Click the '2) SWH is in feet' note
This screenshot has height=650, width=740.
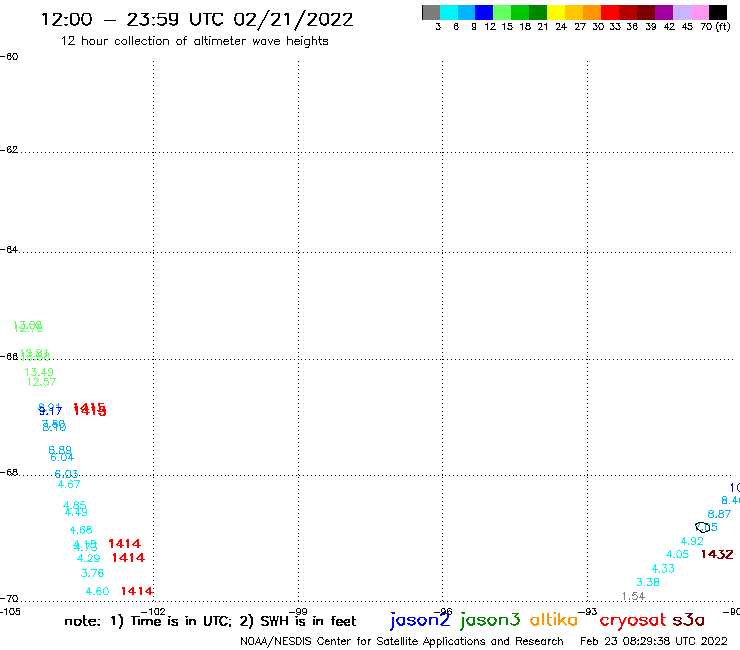pyautogui.click(x=298, y=621)
